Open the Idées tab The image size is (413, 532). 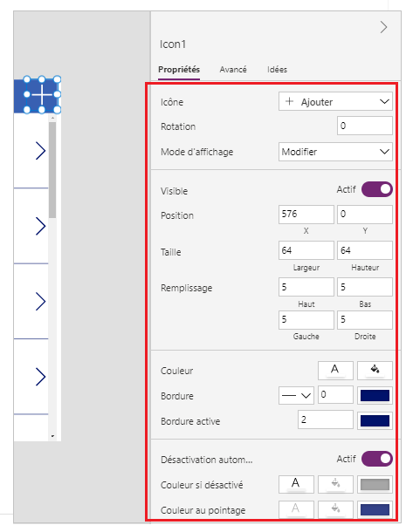277,70
